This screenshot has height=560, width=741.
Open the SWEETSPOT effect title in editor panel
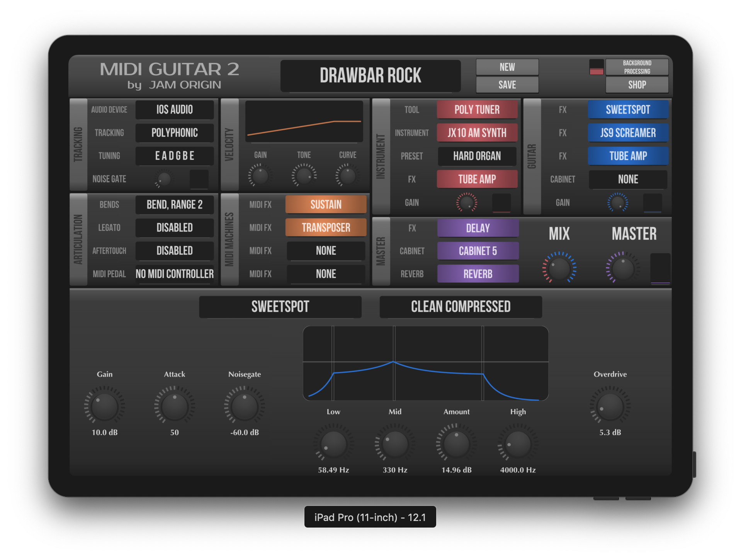[280, 307]
